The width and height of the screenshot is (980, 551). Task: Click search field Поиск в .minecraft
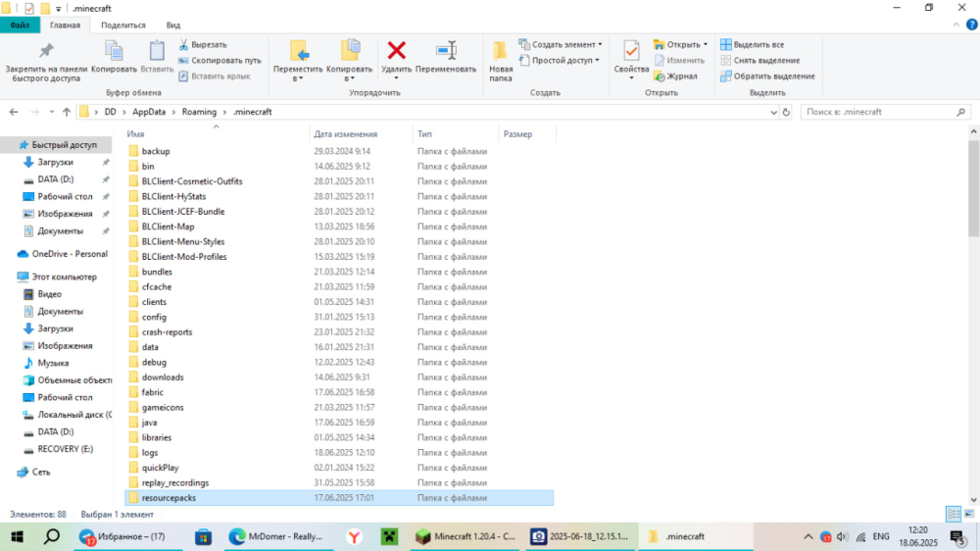[878, 112]
